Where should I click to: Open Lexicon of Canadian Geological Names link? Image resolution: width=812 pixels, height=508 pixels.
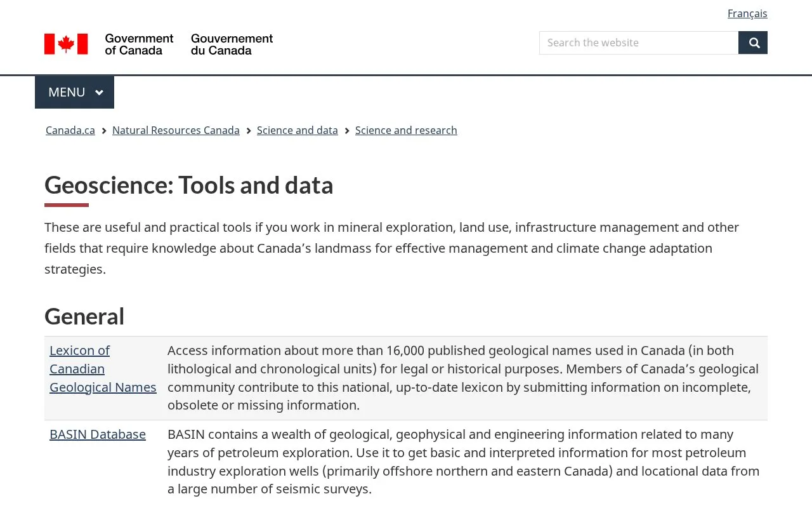coord(103,369)
